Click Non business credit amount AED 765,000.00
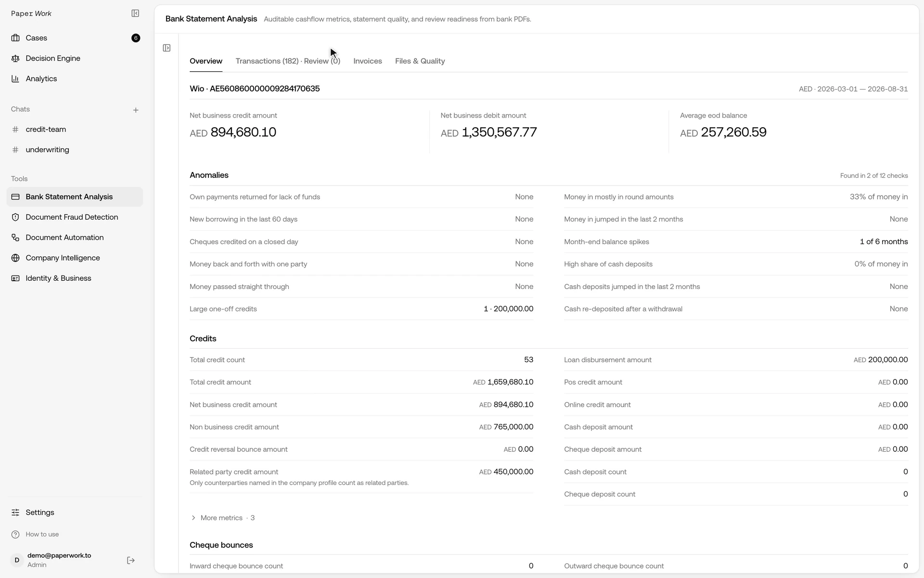Image resolution: width=924 pixels, height=578 pixels. coord(506,427)
